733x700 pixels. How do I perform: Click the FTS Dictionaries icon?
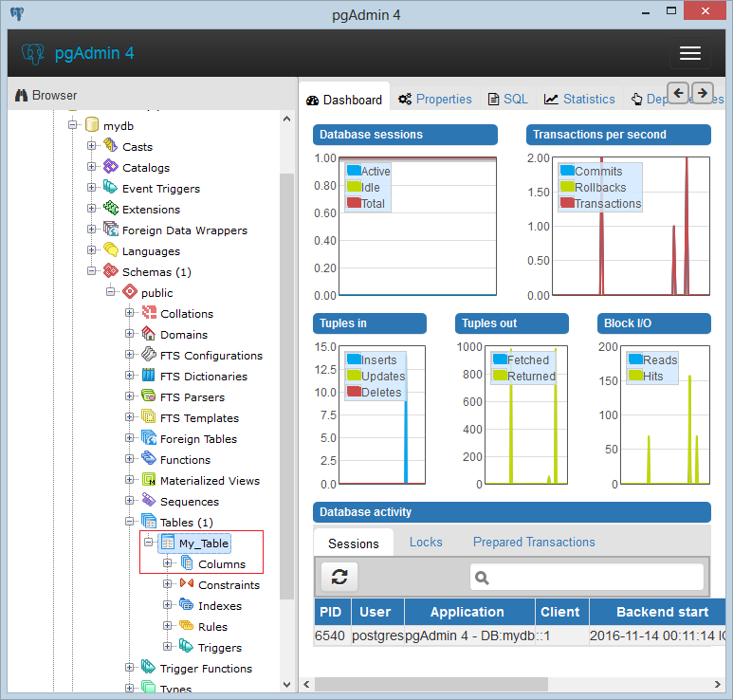pyautogui.click(x=149, y=376)
